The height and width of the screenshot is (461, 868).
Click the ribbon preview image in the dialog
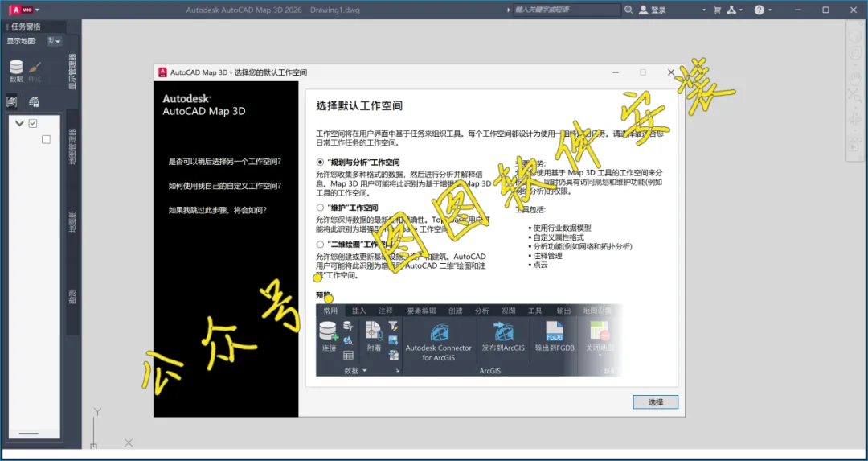(x=469, y=340)
